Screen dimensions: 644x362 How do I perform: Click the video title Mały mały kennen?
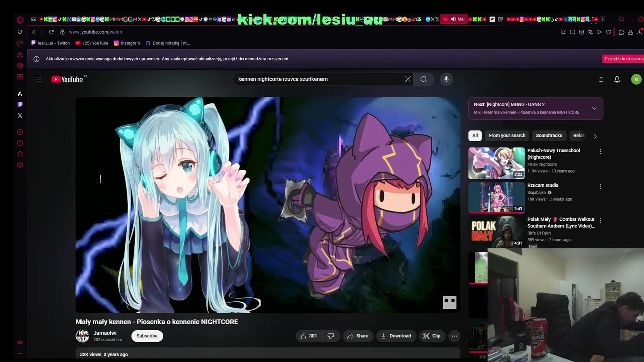pos(157,322)
